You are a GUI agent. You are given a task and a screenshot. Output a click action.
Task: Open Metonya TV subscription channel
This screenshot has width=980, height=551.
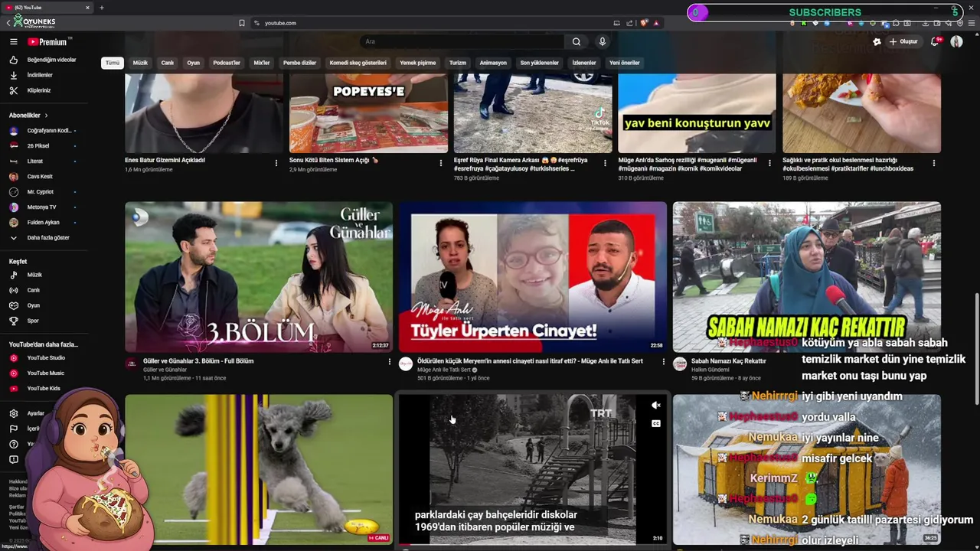42,207
